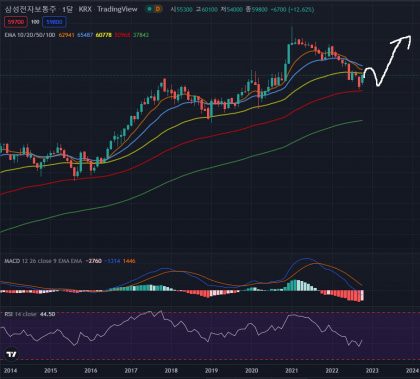
Task: Click the 2018 label on time axis
Action: click(x=171, y=371)
